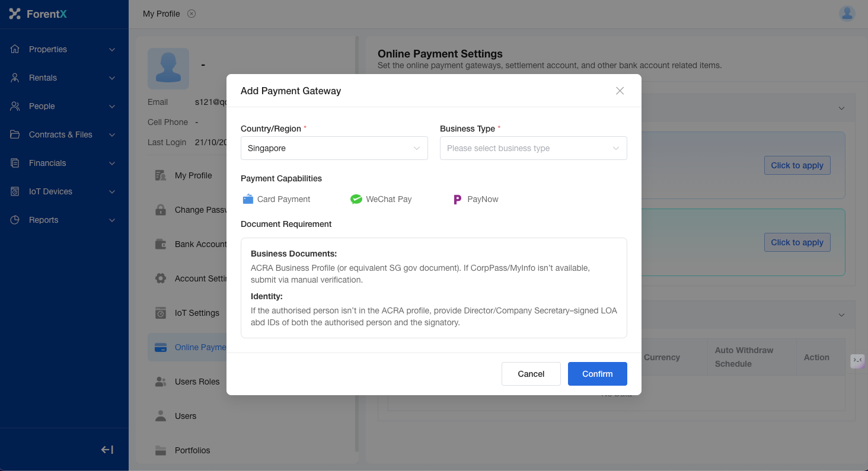Click the PayNow payment icon

pyautogui.click(x=457, y=200)
